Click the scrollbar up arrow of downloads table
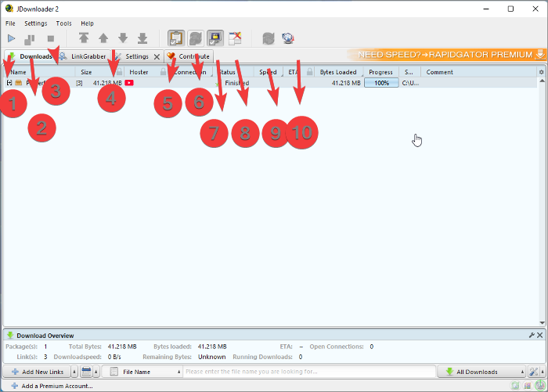The height and width of the screenshot is (392, 548). click(542, 81)
